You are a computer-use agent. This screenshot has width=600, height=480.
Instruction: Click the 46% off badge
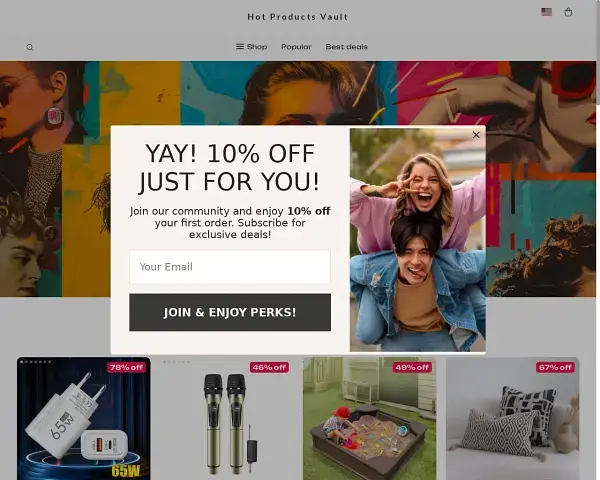click(x=269, y=367)
